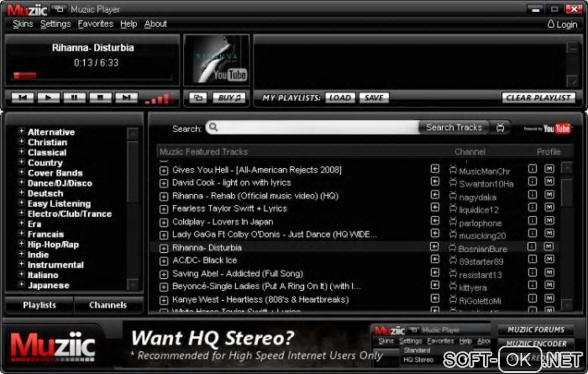Viewport: 588px width, 374px height.
Task: Open the MusicManChr channel icon
Action: click(x=453, y=170)
